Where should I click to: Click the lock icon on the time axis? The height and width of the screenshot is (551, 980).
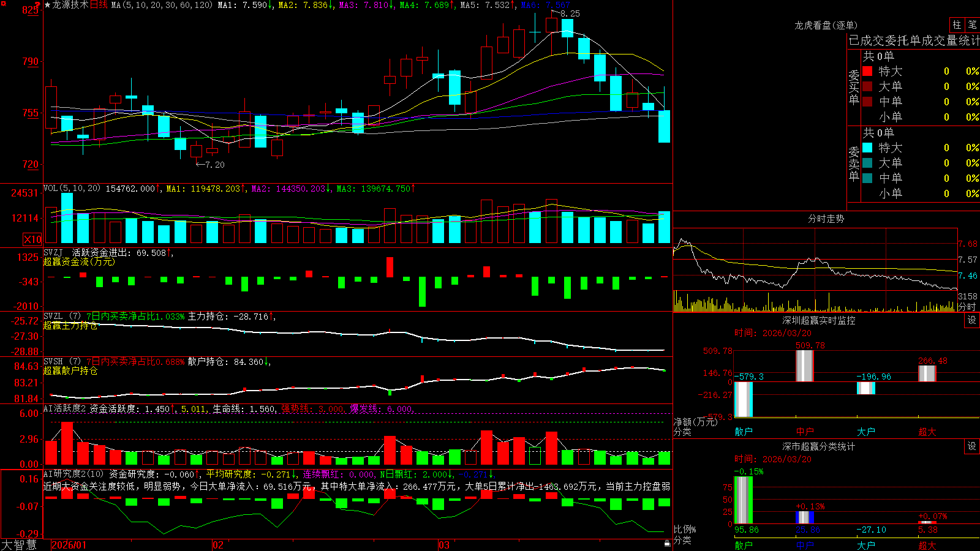point(667,543)
